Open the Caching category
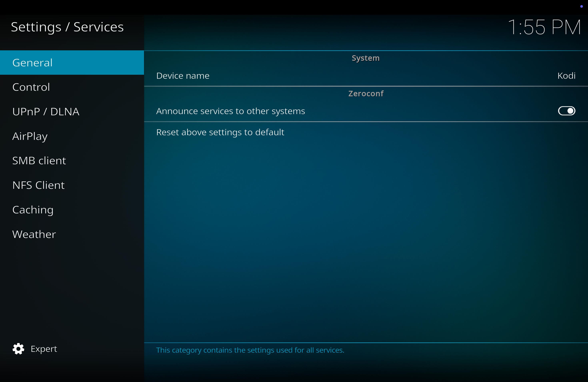Image resolution: width=588 pixels, height=382 pixels. [72, 210]
